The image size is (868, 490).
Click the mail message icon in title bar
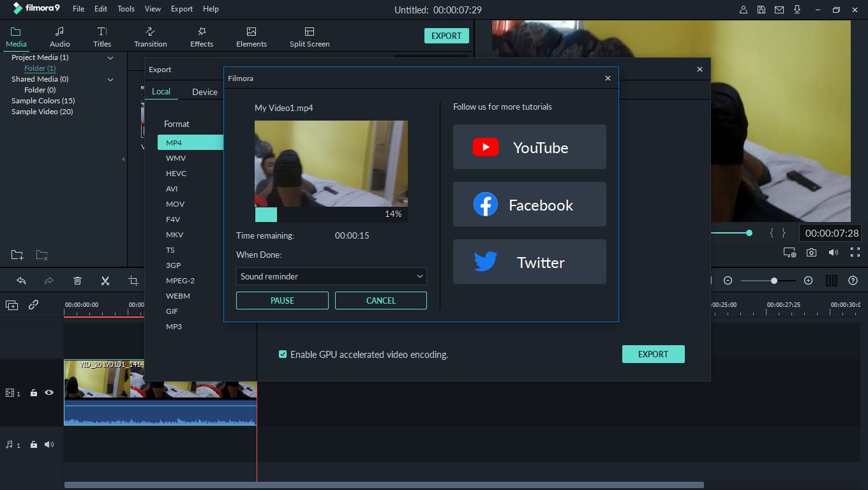(779, 10)
